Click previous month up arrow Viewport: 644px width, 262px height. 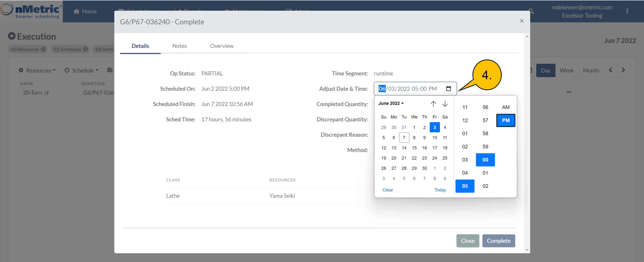coord(433,104)
